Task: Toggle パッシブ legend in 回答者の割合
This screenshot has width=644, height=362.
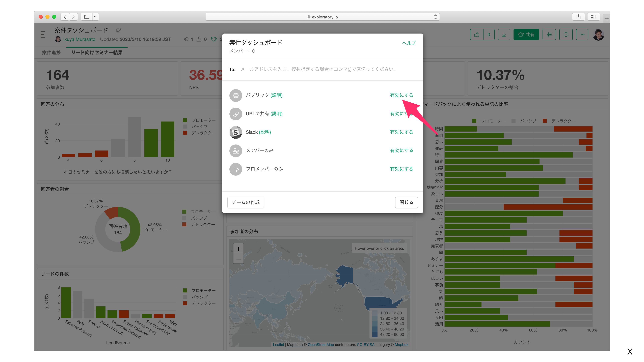Action: click(195, 218)
